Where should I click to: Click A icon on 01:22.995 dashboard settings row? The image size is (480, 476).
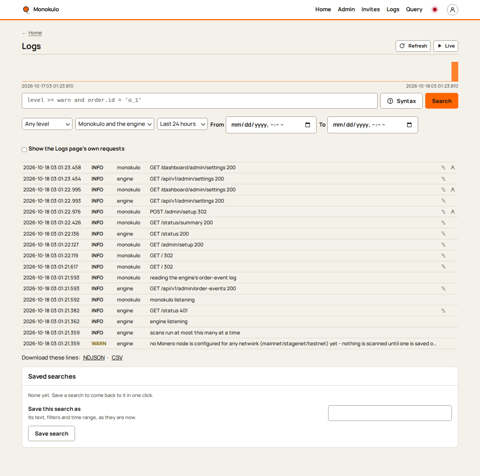click(x=453, y=190)
